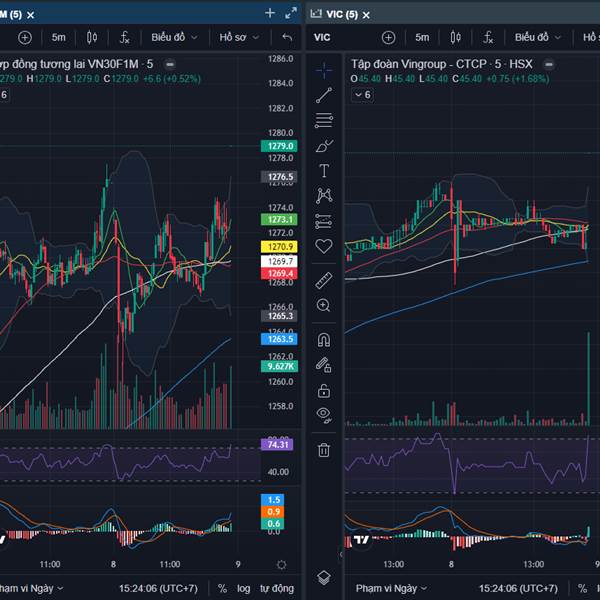Click the purple 74.31 RSI label

[277, 444]
